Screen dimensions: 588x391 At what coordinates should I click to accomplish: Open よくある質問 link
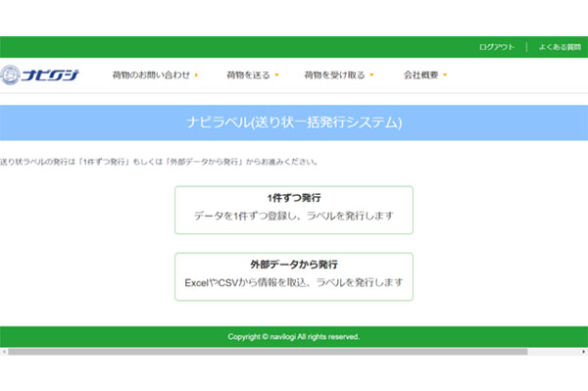point(560,47)
